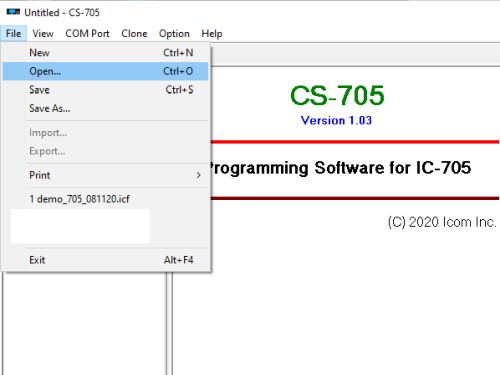Choose New from the File menu
This screenshot has height=375, width=500.
[x=105, y=53]
